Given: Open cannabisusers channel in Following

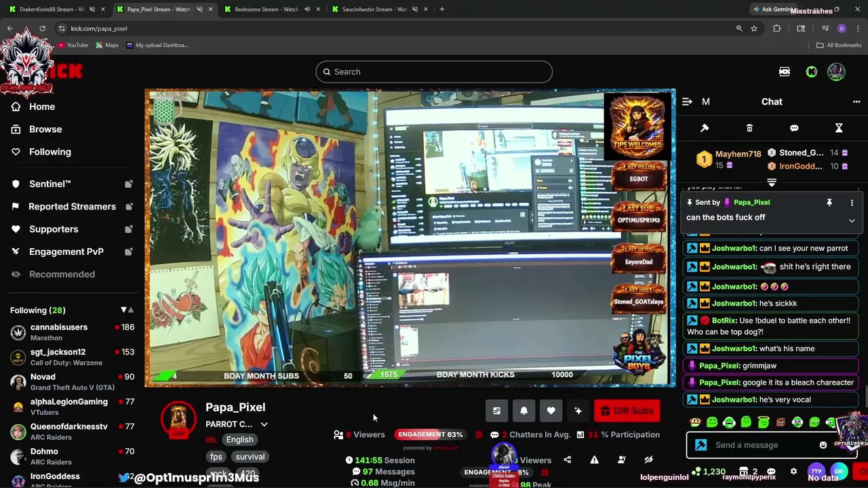Looking at the screenshot, I should 72,332.
